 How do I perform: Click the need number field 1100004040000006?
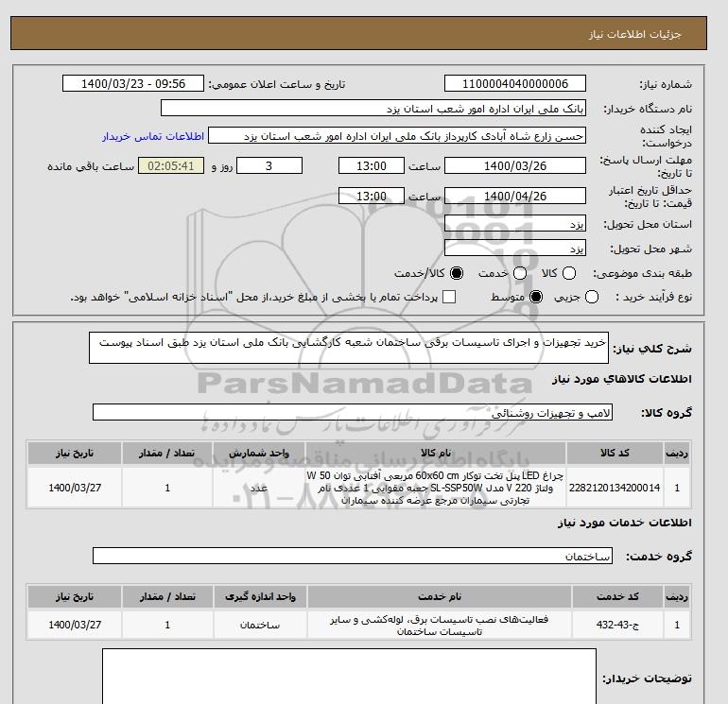tap(515, 83)
